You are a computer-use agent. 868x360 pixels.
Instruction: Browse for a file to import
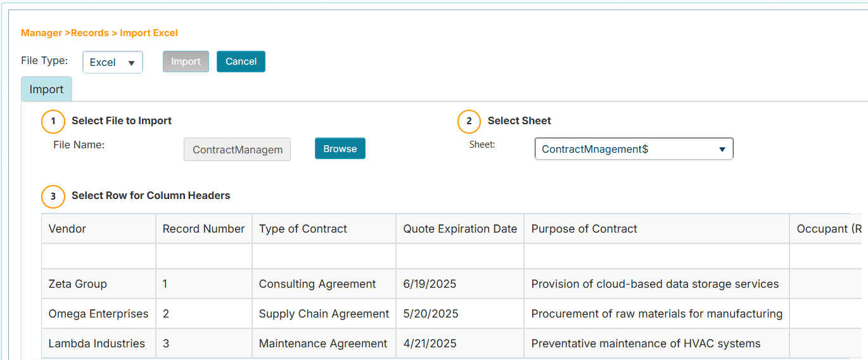[340, 149]
